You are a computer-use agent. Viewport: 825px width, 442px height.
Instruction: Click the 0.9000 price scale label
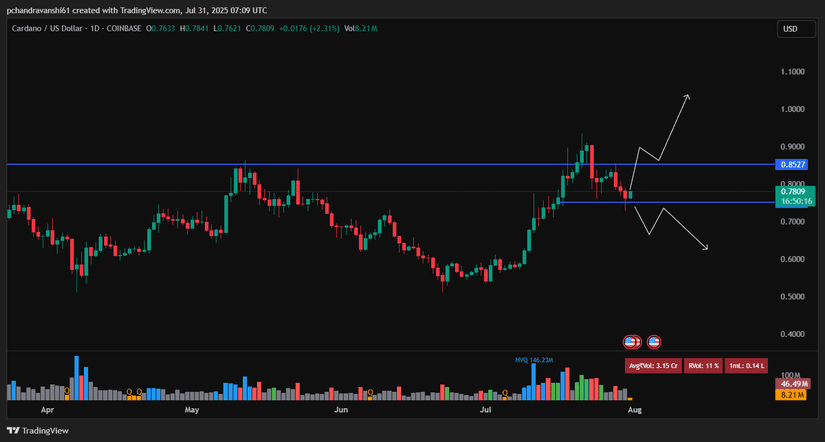(x=793, y=146)
